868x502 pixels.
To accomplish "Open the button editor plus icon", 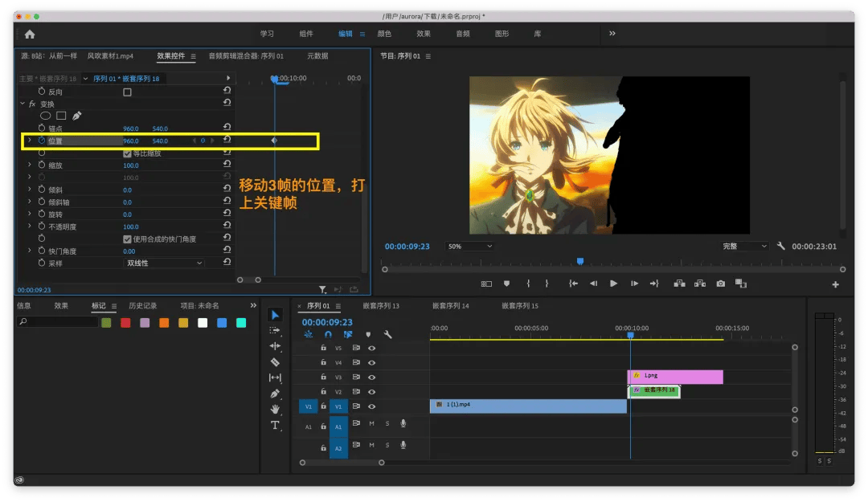I will 835,284.
